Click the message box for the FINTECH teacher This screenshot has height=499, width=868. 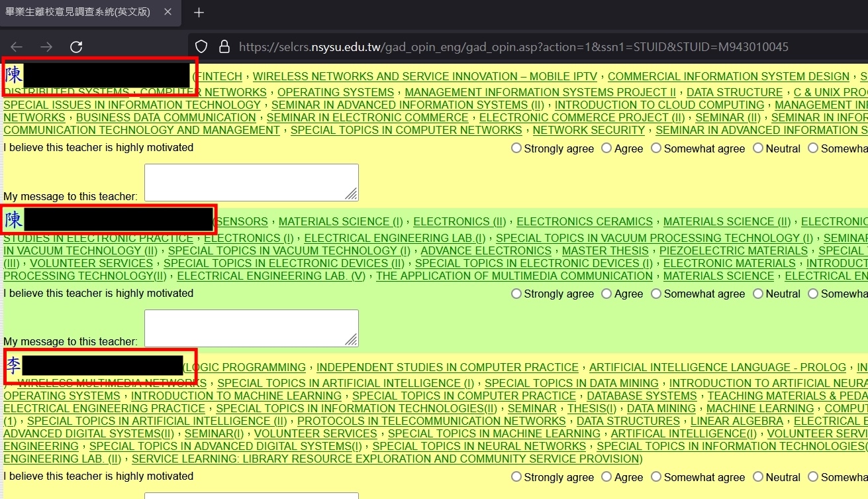click(x=252, y=182)
